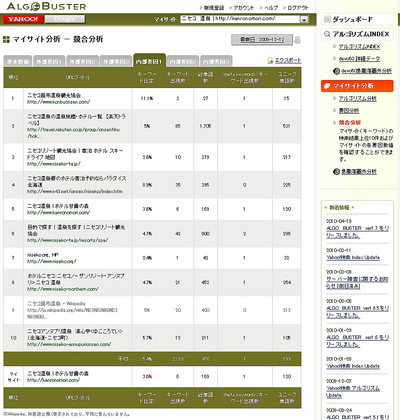
Task: Open the 2010-03-08 server outage news link
Action: [357, 283]
